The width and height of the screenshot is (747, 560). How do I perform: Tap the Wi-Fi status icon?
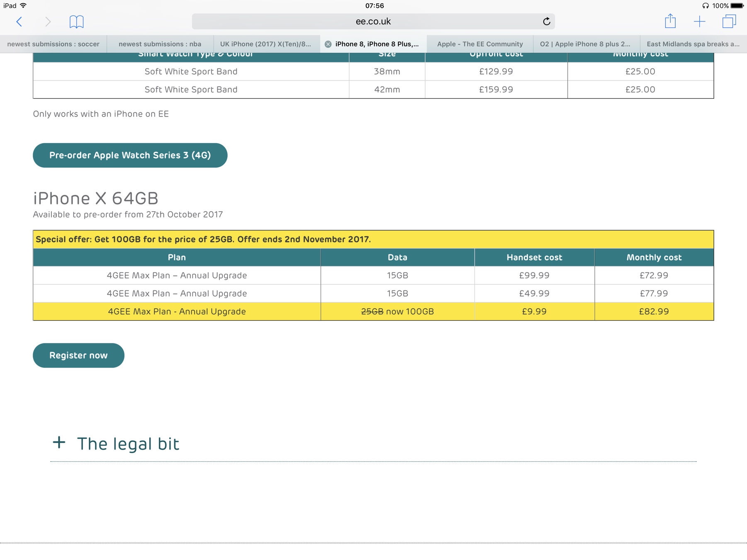click(x=24, y=6)
